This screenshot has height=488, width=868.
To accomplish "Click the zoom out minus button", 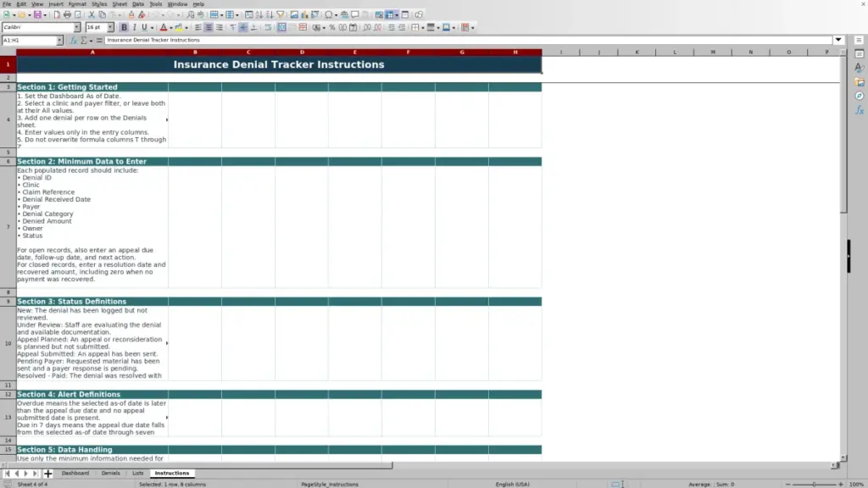I will (x=788, y=484).
